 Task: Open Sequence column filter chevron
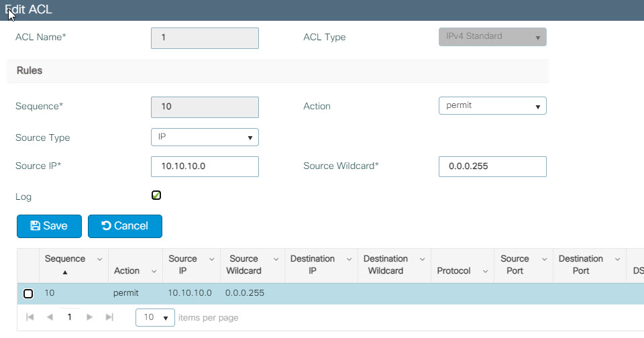click(99, 259)
